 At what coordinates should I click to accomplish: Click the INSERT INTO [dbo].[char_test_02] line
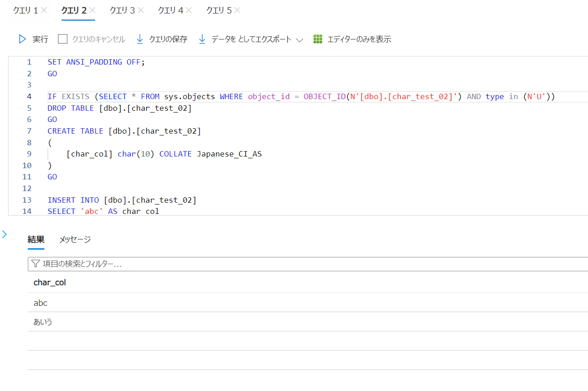tap(122, 200)
